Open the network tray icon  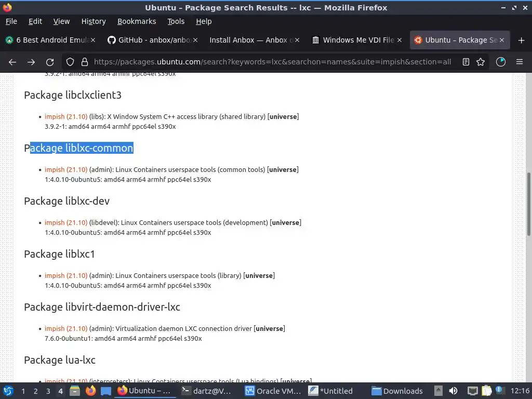pos(472,391)
